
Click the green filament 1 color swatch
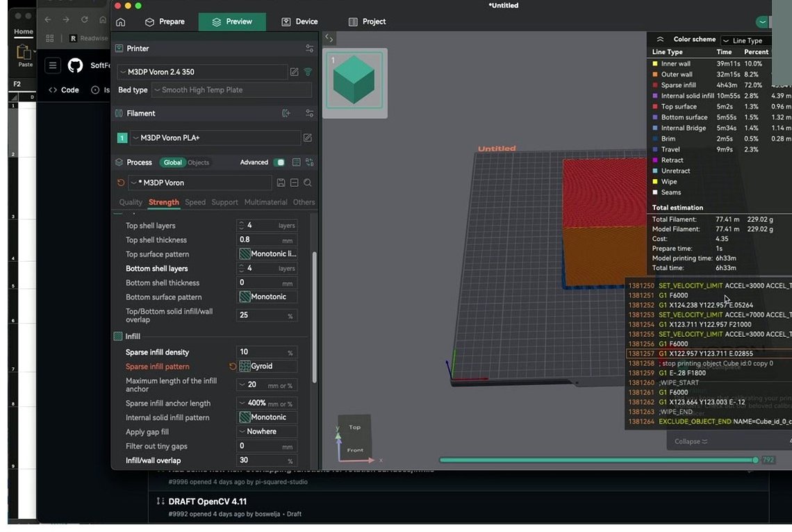click(122, 138)
